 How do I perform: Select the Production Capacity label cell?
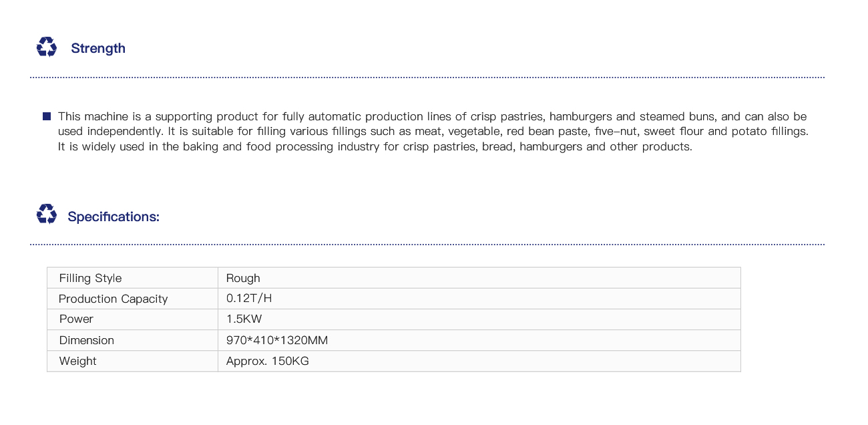(132, 299)
